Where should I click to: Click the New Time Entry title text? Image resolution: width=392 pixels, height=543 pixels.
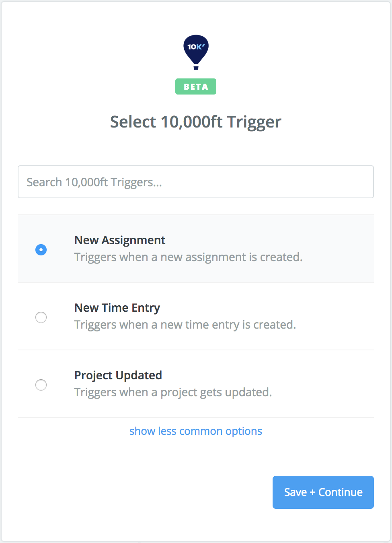pos(117,308)
